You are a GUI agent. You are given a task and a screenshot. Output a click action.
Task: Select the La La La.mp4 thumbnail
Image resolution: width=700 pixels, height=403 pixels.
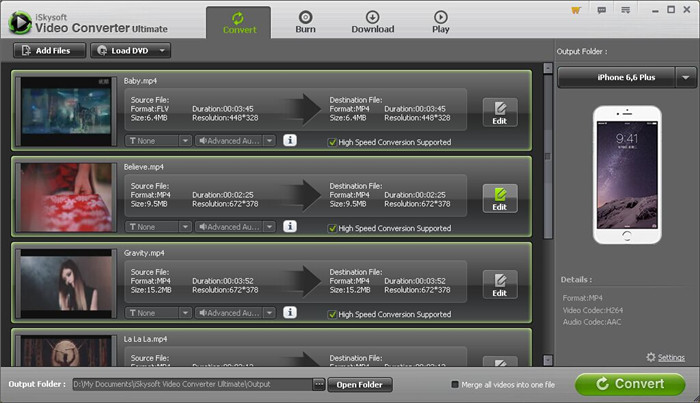[x=66, y=351]
